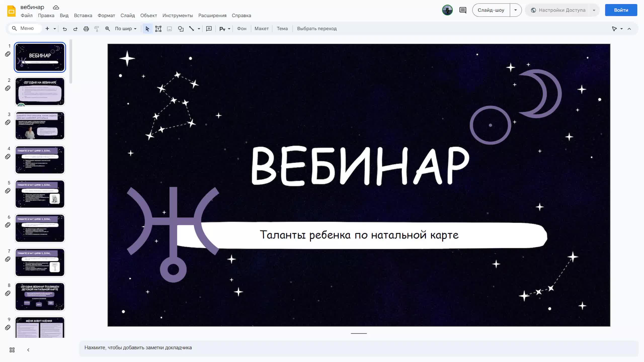This screenshot has width=644, height=362.
Task: Collapse the slide filmstrip panel
Action: [x=28, y=350]
